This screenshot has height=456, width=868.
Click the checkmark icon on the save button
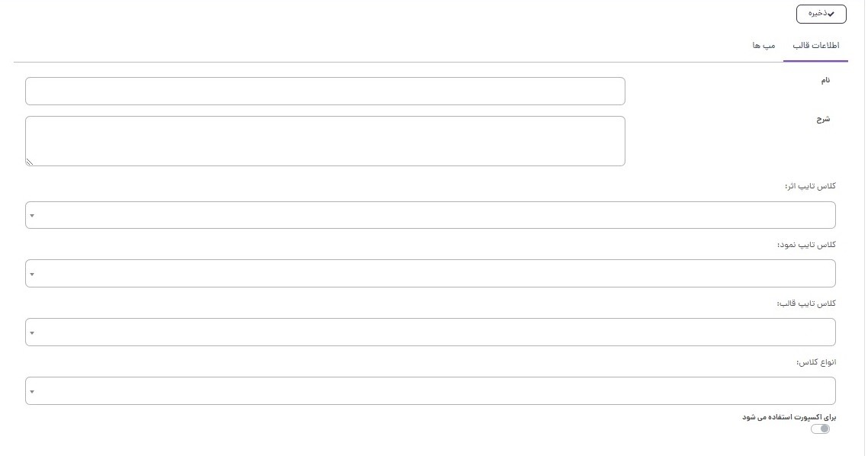pyautogui.click(x=831, y=14)
